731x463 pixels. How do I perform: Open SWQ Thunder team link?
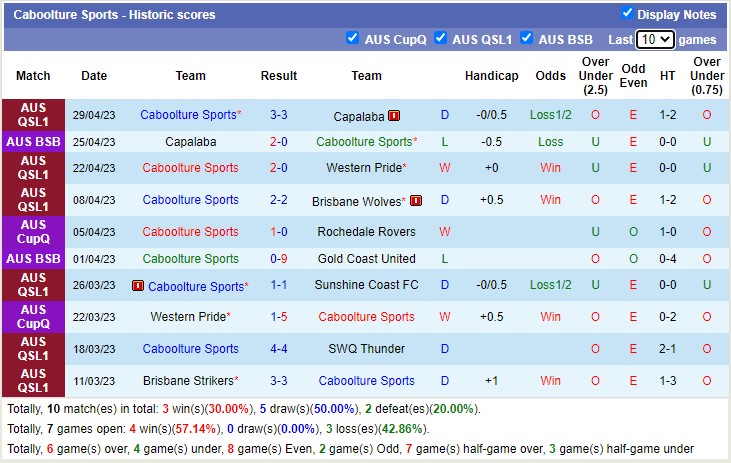pos(366,349)
